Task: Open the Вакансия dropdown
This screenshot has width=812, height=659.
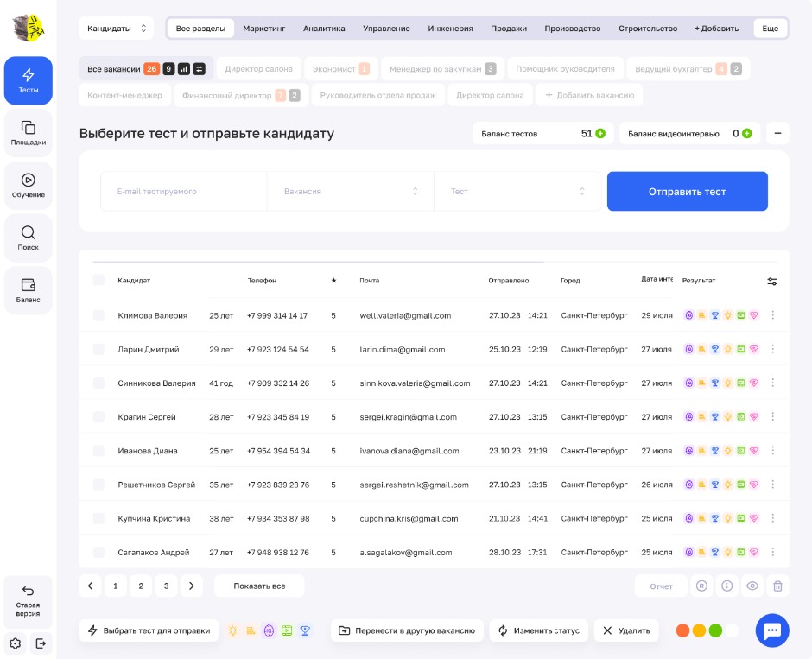Action: tap(350, 191)
